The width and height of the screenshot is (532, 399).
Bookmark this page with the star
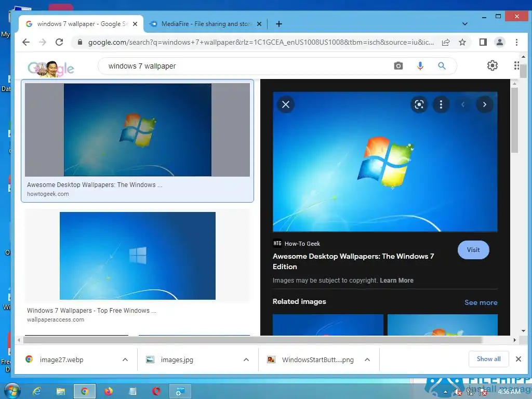point(462,42)
